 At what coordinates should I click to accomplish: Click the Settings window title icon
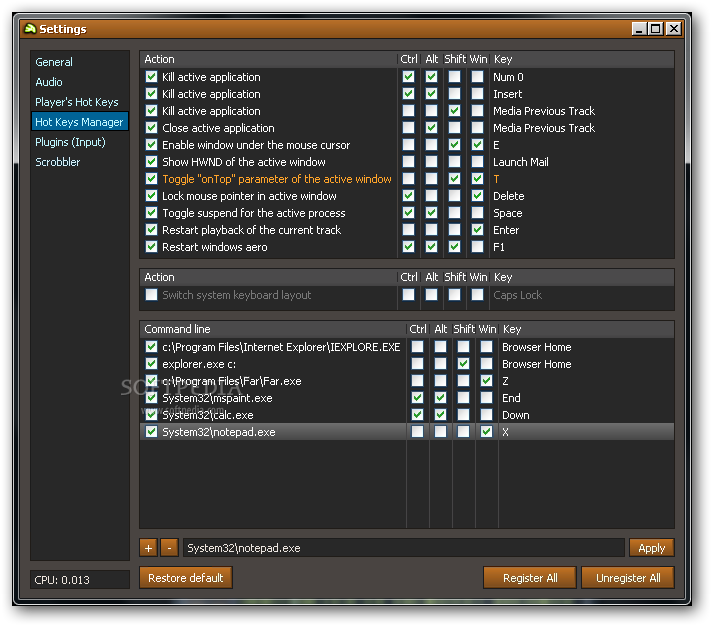tap(30, 29)
